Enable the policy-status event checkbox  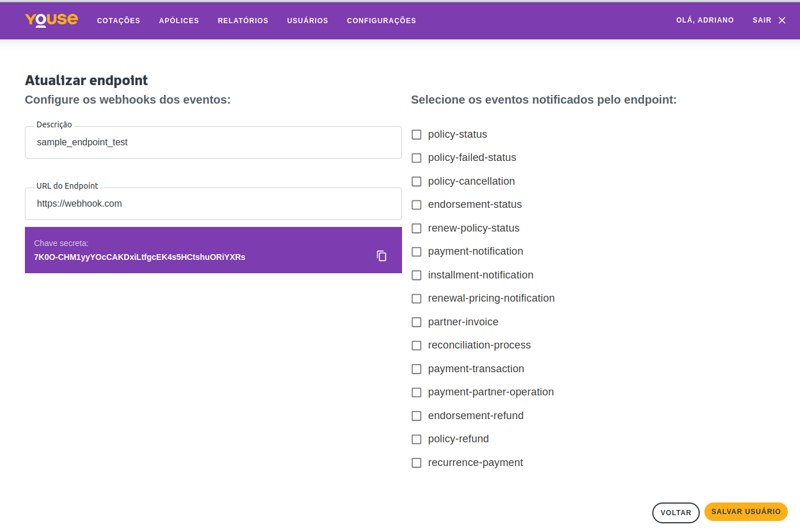417,135
